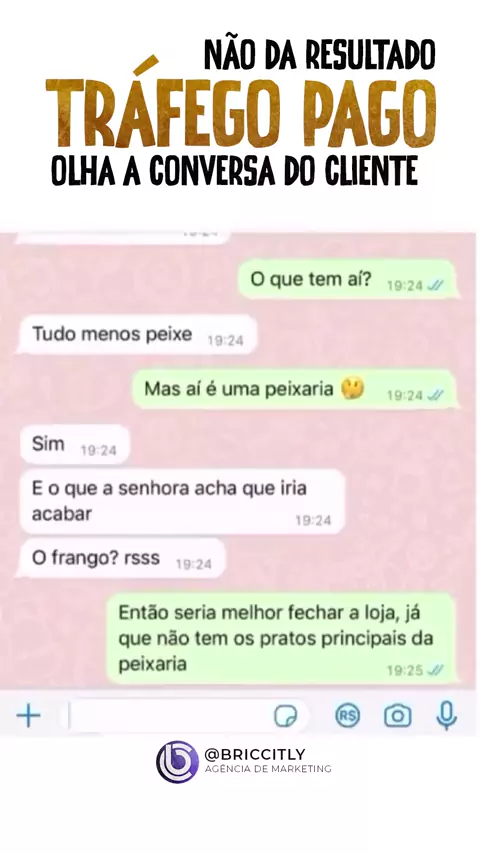Open the @BRICCITLY handle link
This screenshot has width=480, height=854.
click(x=254, y=754)
